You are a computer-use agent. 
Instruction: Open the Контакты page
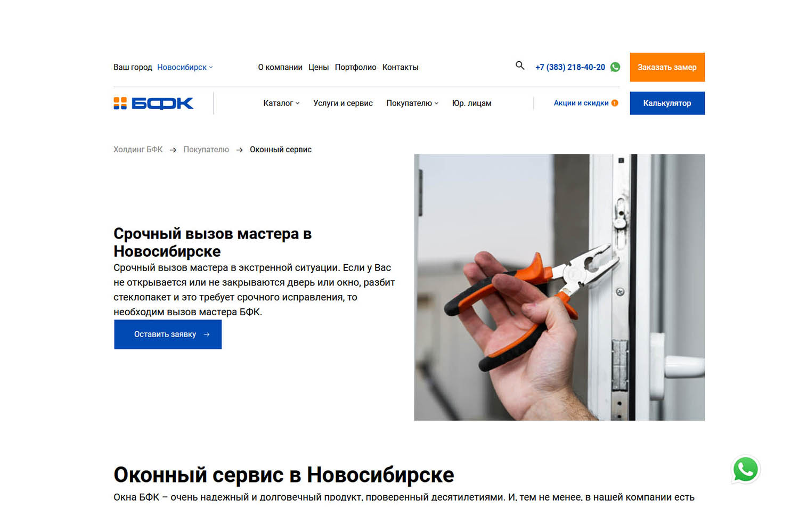coord(400,67)
